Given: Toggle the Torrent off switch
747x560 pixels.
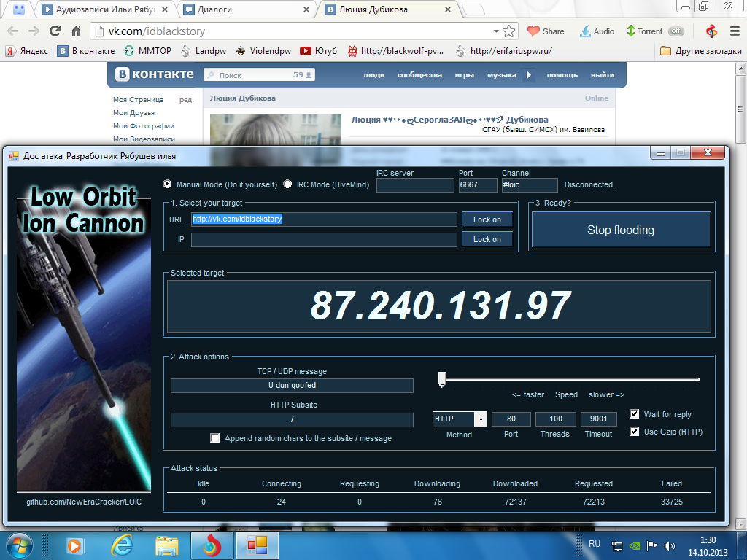Looking at the screenshot, I should tap(676, 31).
